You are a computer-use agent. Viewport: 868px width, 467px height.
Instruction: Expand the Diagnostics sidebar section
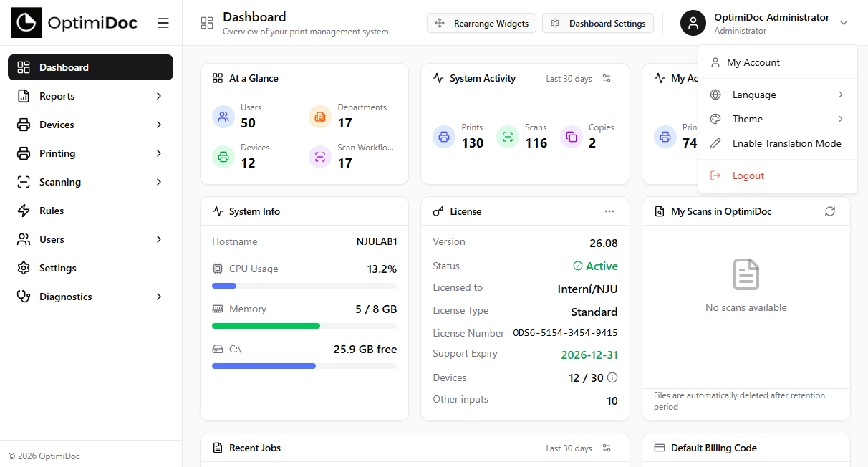click(x=159, y=297)
